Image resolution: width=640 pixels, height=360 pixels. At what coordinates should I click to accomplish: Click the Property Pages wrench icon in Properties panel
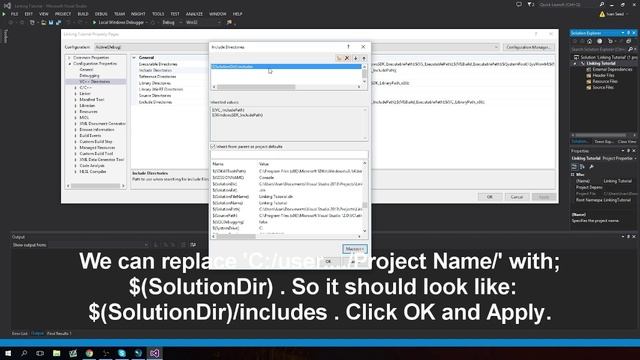591,167
